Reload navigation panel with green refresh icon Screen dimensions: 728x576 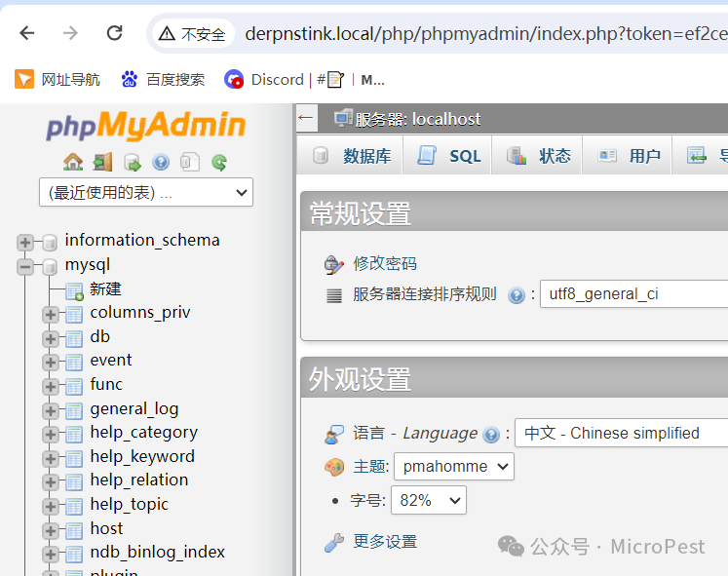219,163
